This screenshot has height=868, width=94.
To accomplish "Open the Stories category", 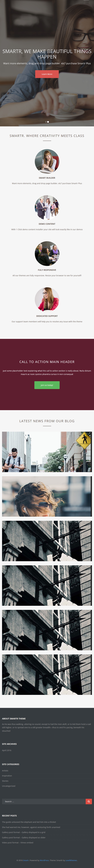I will (5, 781).
